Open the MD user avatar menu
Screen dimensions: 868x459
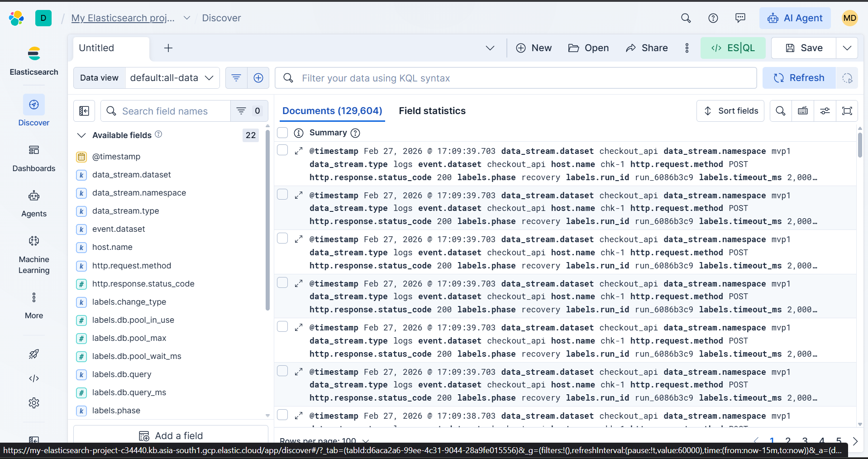pos(850,18)
